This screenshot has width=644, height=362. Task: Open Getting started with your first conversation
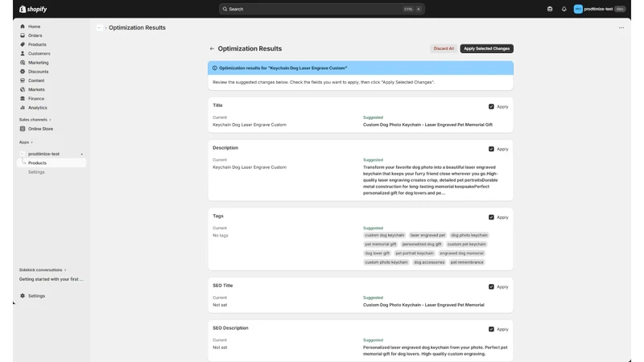[x=51, y=279]
